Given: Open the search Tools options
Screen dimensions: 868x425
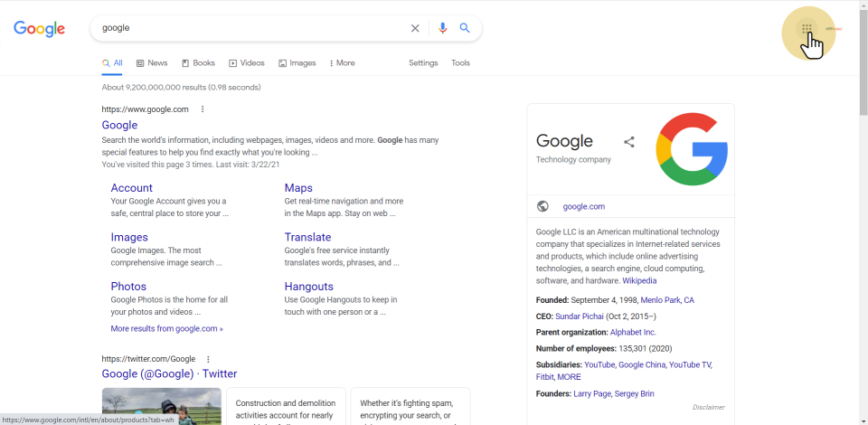Looking at the screenshot, I should (460, 63).
